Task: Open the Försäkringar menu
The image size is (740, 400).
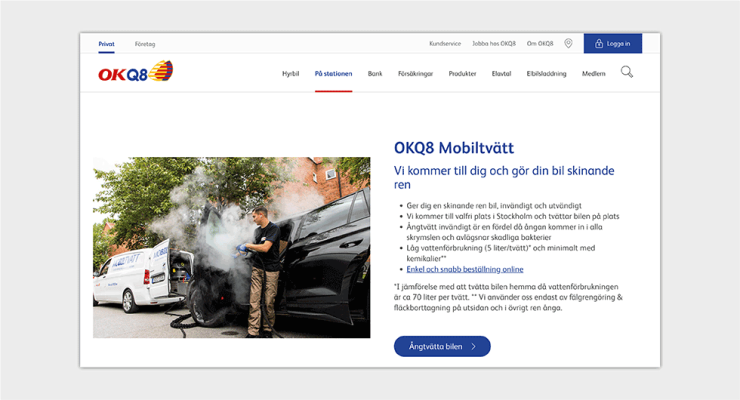Action: pos(415,74)
